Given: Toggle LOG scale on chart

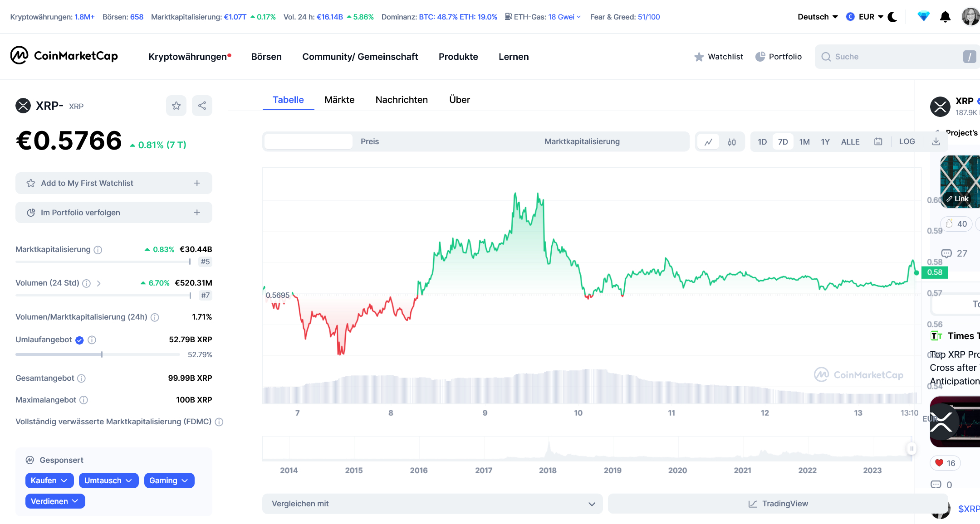Looking at the screenshot, I should (907, 141).
